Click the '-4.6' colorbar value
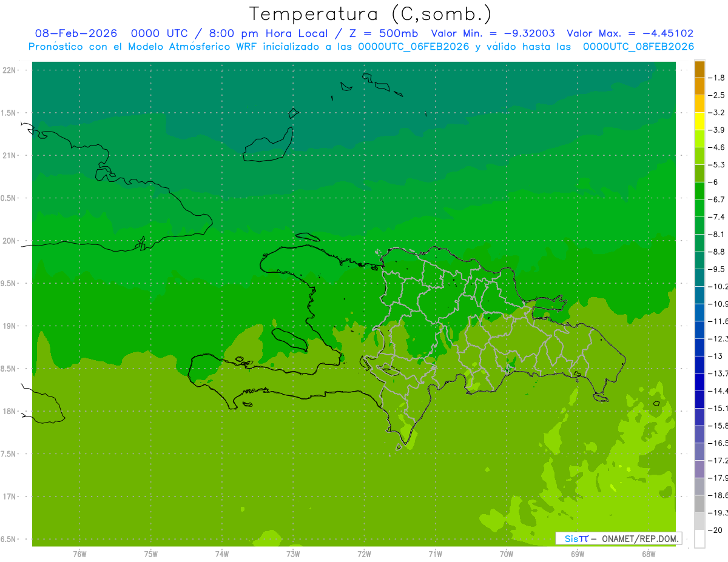Image resolution: width=728 pixels, height=562 pixels. pos(717,147)
